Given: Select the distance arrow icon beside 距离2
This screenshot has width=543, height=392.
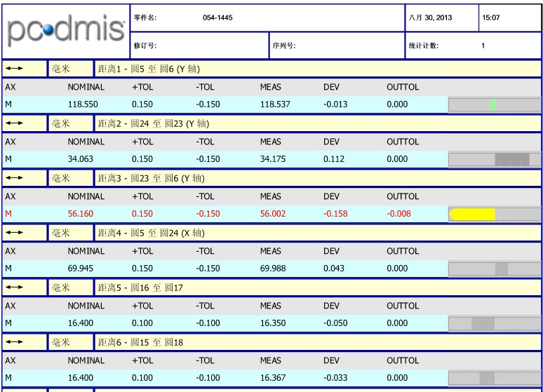Looking at the screenshot, I should pyautogui.click(x=14, y=123).
